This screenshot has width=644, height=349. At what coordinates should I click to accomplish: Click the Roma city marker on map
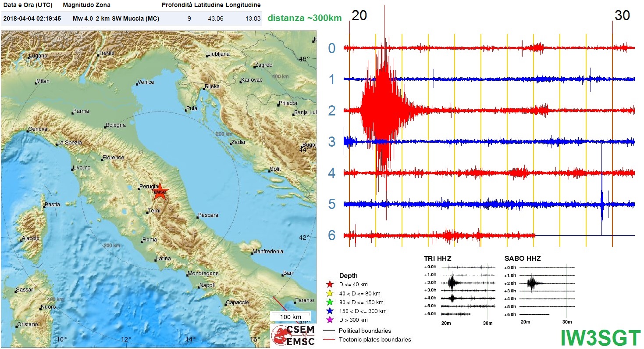coord(142,241)
